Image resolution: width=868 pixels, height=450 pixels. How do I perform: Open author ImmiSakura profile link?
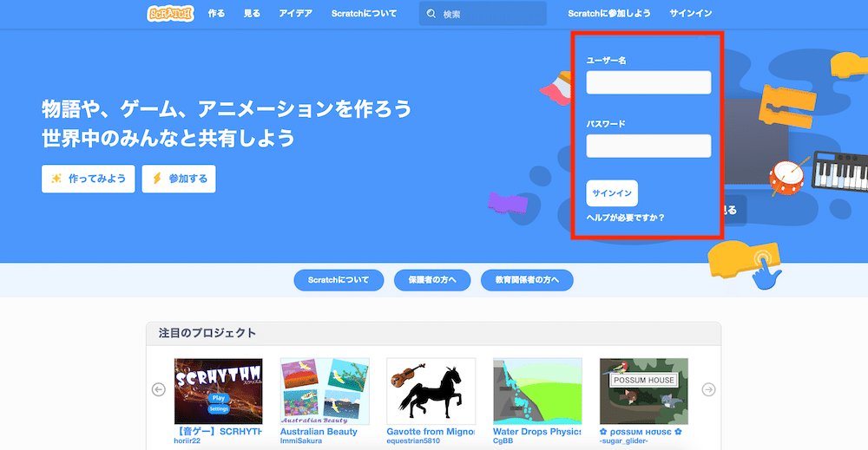(301, 441)
